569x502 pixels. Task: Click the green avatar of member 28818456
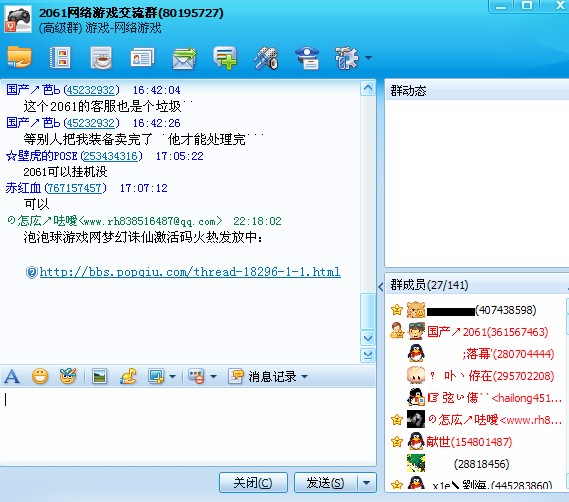pos(416,464)
